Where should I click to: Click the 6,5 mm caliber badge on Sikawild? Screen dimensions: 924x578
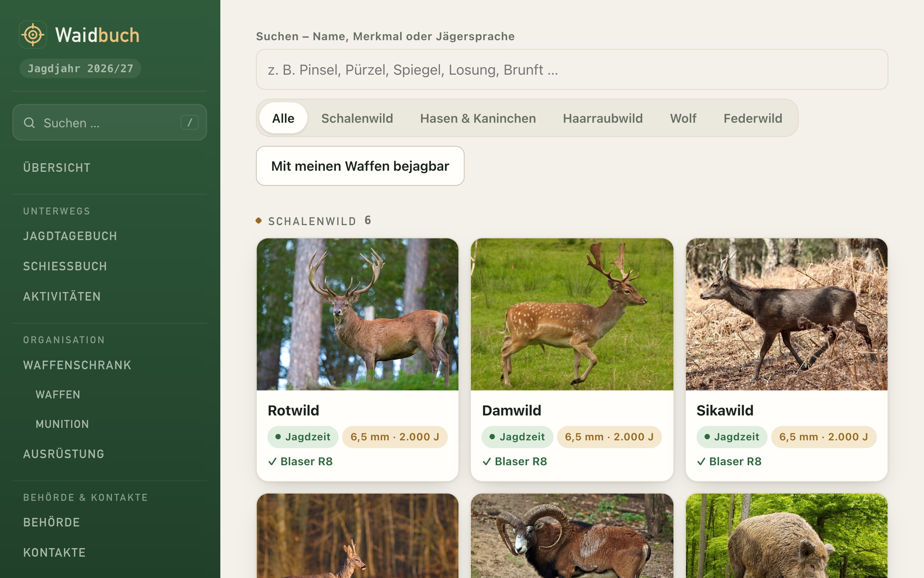(824, 437)
